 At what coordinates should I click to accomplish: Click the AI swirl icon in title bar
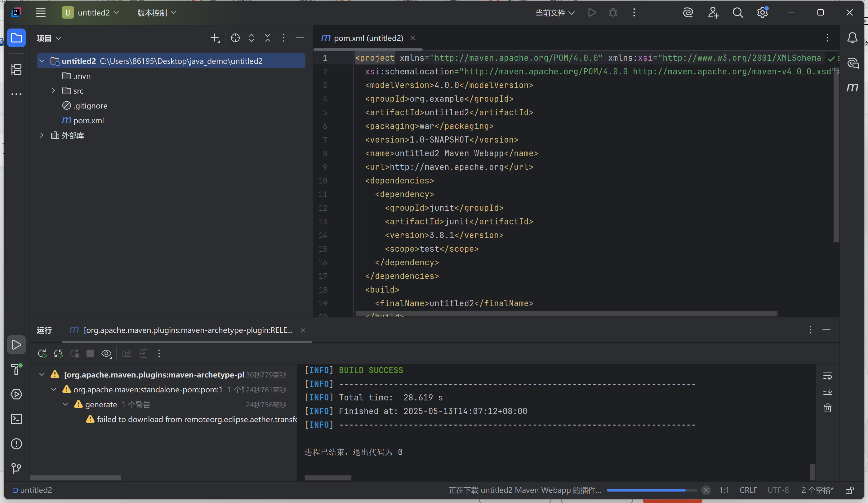click(688, 13)
